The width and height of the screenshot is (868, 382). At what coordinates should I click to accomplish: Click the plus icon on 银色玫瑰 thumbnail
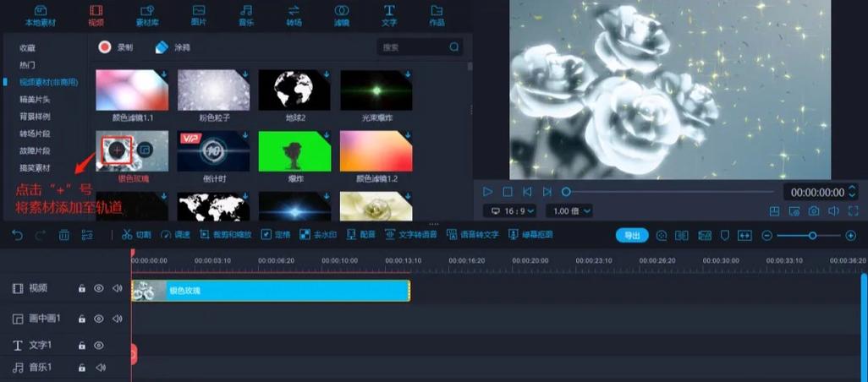point(117,150)
